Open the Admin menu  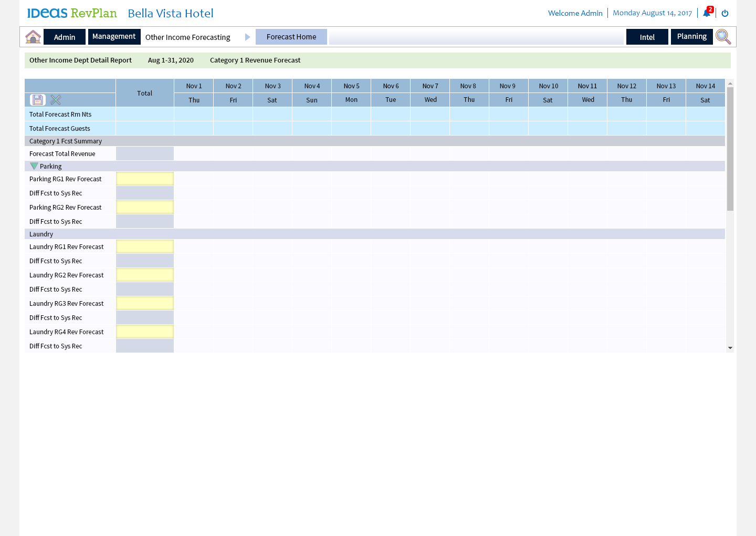[65, 37]
